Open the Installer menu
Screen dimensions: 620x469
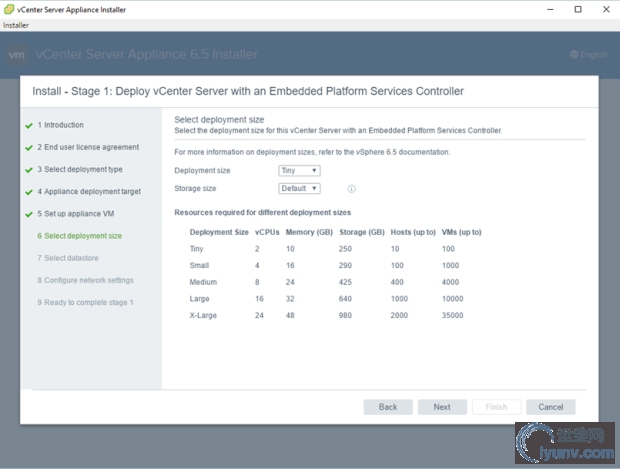tap(16, 25)
